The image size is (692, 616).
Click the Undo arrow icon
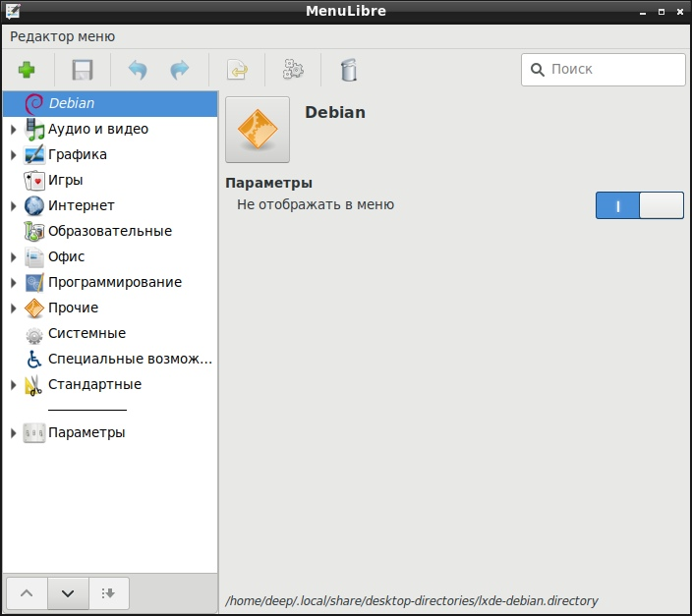click(138, 70)
